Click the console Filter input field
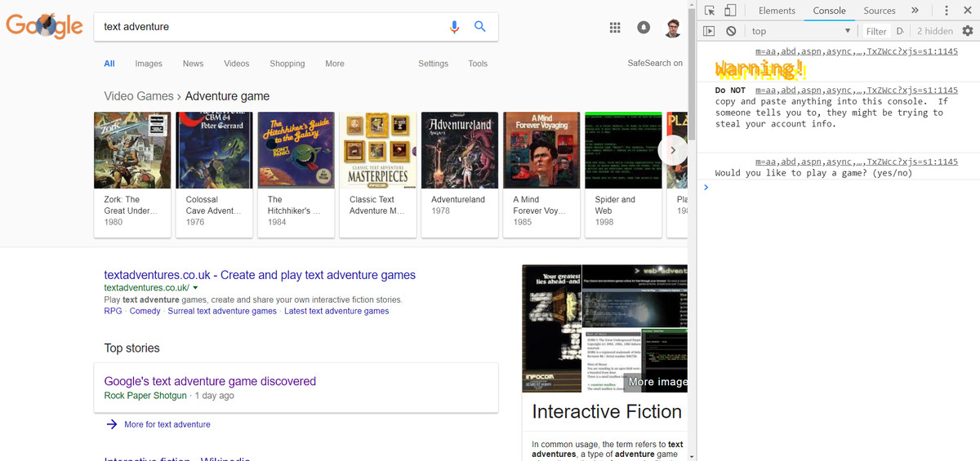Viewport: 980px width, 461px height. [876, 31]
